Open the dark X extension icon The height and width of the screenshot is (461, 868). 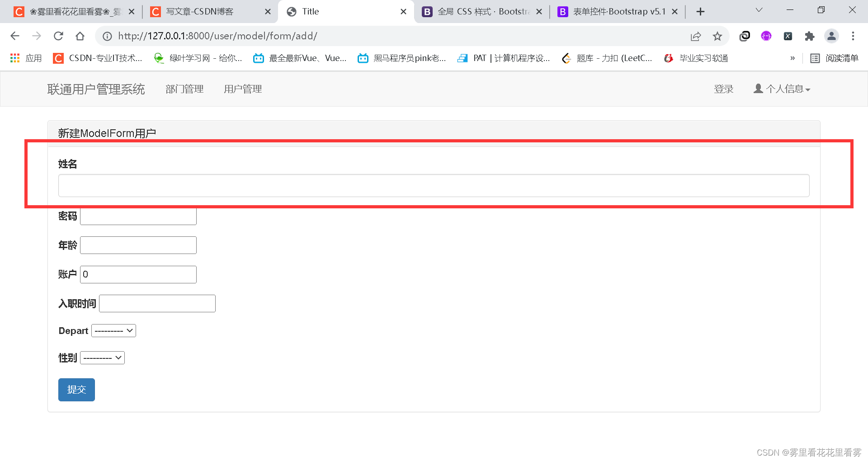(x=788, y=36)
